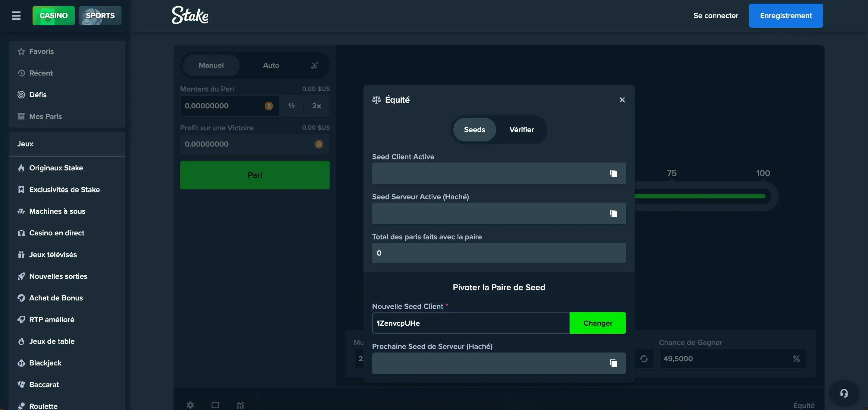Click the Seed Serveur Active (Haché) field

499,213
